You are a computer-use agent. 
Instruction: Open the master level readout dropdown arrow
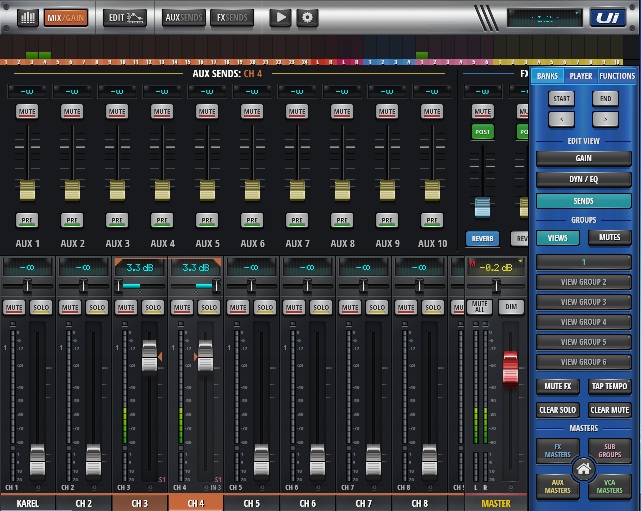click(520, 262)
